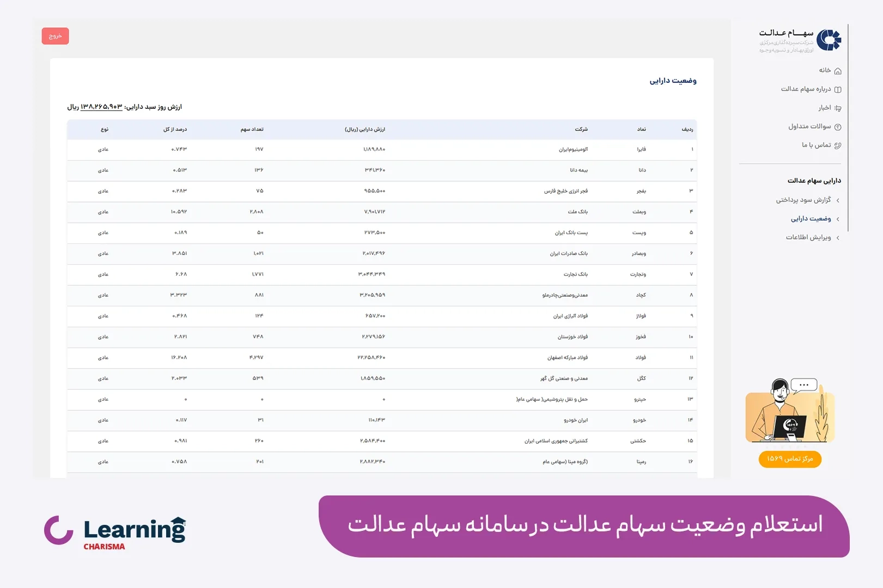Click the تعداد سهم column header
Image resolution: width=883 pixels, height=588 pixels.
click(x=252, y=130)
